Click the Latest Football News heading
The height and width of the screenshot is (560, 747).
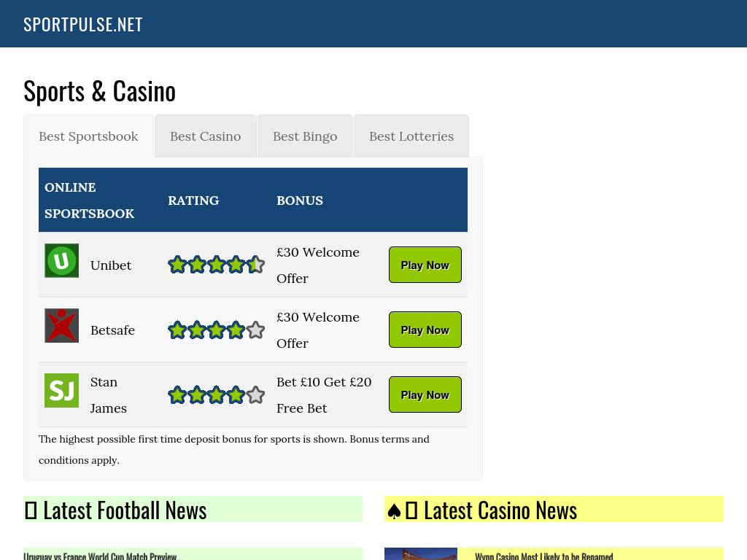click(125, 510)
